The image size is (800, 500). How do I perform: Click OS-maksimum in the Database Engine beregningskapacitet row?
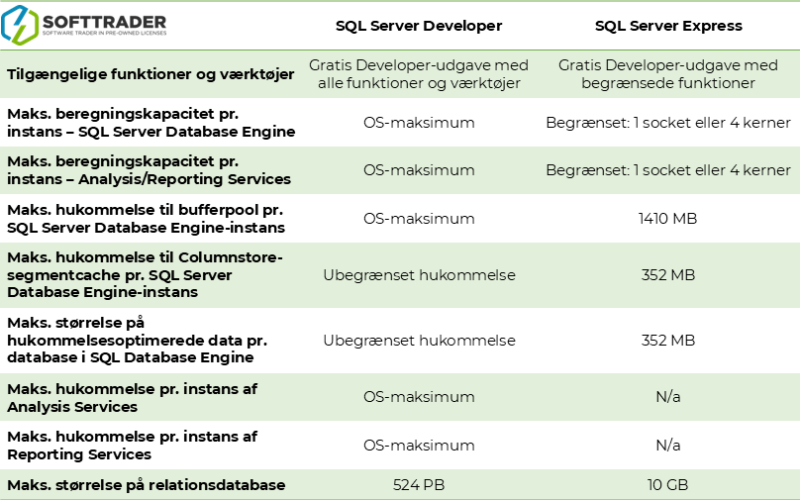[419, 123]
